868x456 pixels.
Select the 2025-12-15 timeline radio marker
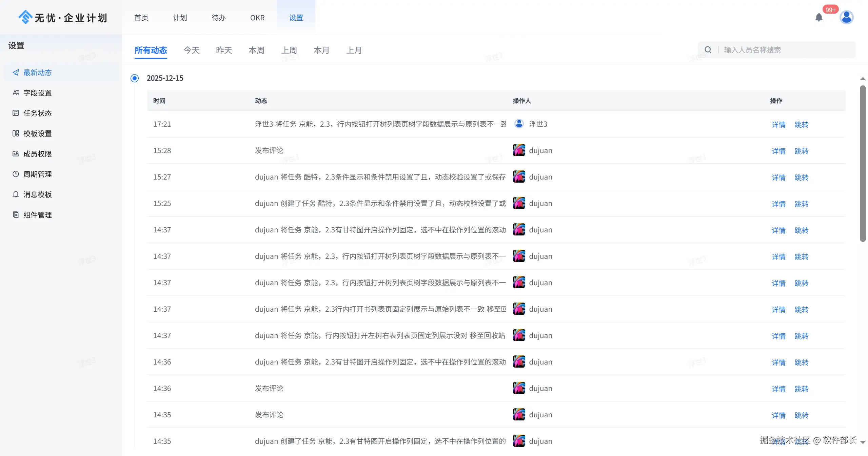pos(135,78)
